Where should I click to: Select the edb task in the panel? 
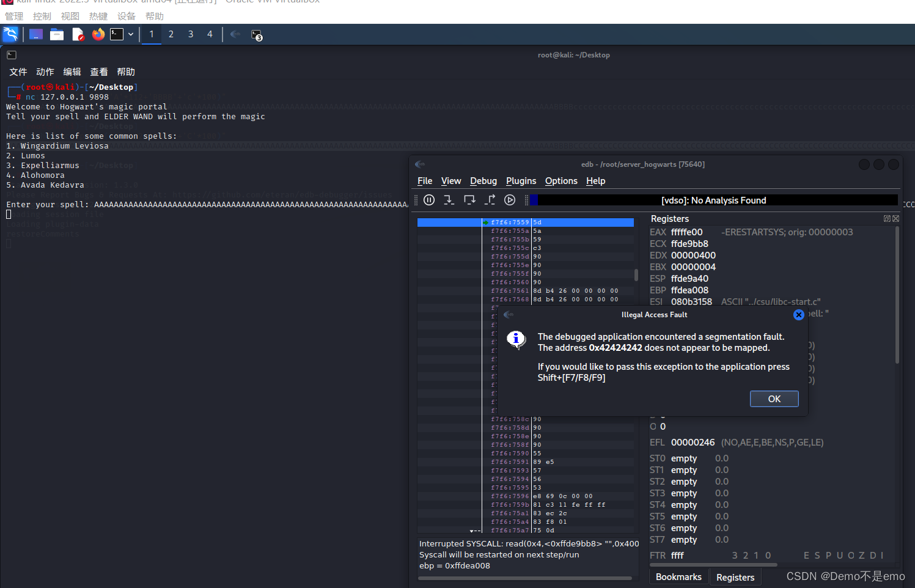(235, 34)
